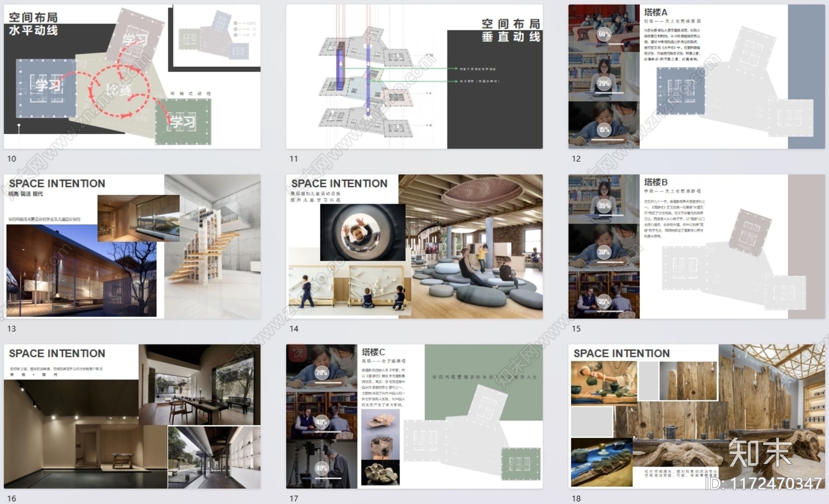Click the slide number label 16
Image resolution: width=829 pixels, height=504 pixels.
[x=11, y=498]
